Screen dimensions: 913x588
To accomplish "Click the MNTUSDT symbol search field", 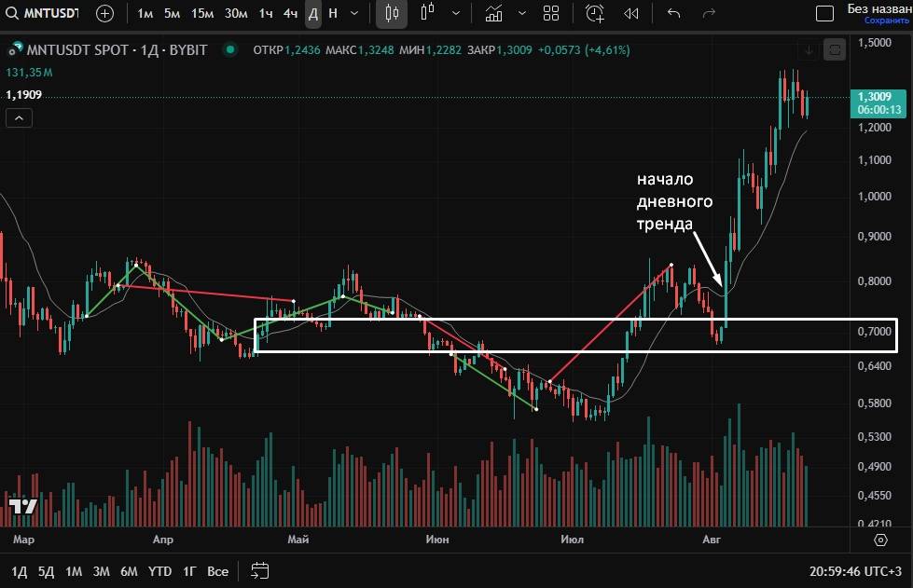I will click(x=44, y=14).
